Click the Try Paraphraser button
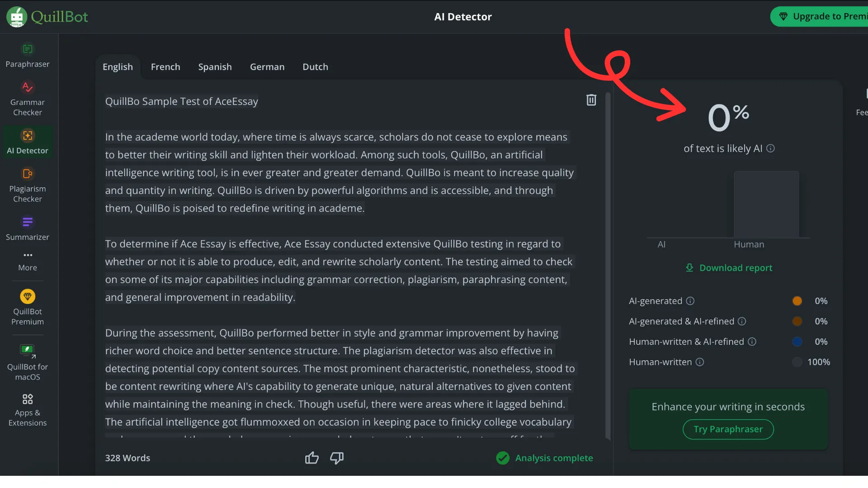The width and height of the screenshot is (868, 488). [728, 429]
